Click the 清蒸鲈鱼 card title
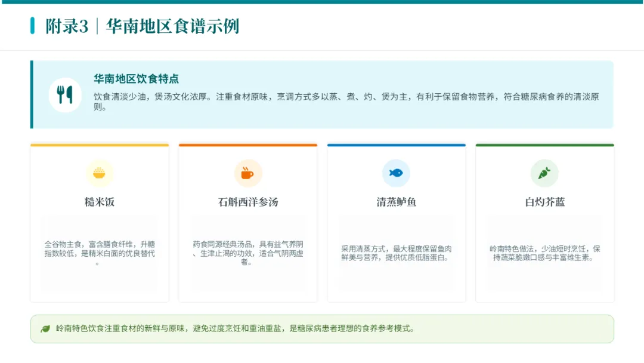The image size is (644, 363). point(397,202)
